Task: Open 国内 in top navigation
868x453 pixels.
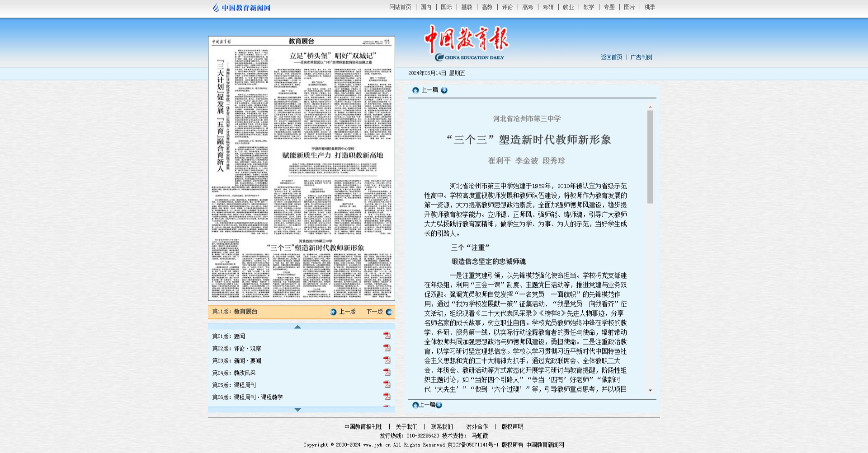Action: (x=426, y=7)
